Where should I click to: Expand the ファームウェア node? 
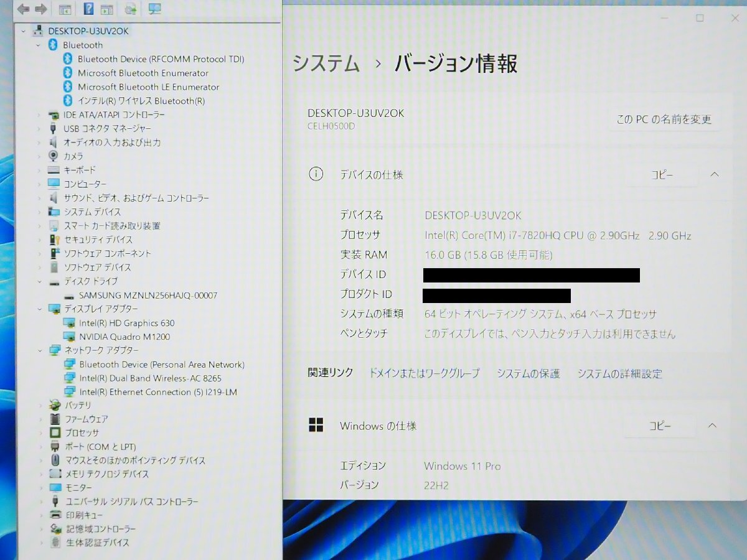40,419
